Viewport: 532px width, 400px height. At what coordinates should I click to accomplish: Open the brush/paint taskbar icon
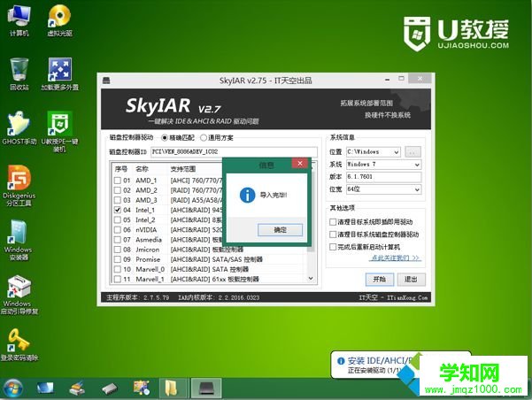point(77,388)
